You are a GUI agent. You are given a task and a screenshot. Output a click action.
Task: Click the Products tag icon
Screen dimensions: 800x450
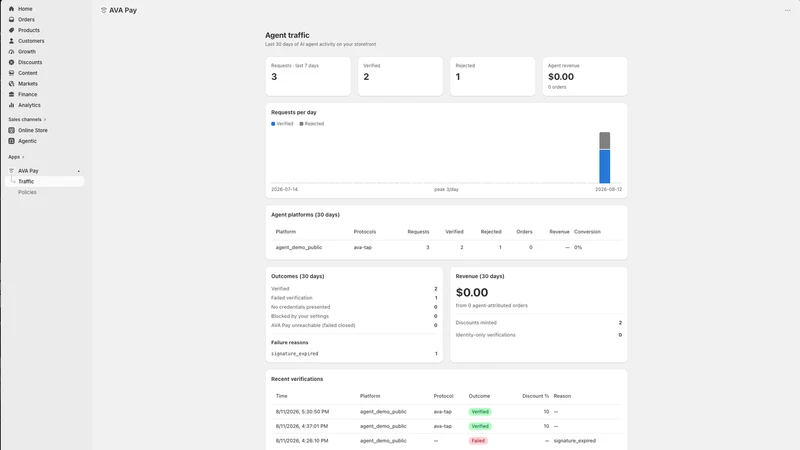click(11, 30)
